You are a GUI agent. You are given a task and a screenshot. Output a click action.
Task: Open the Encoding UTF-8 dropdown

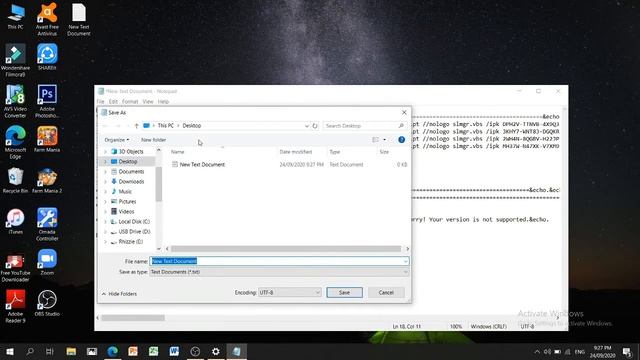pyautogui.click(x=289, y=292)
